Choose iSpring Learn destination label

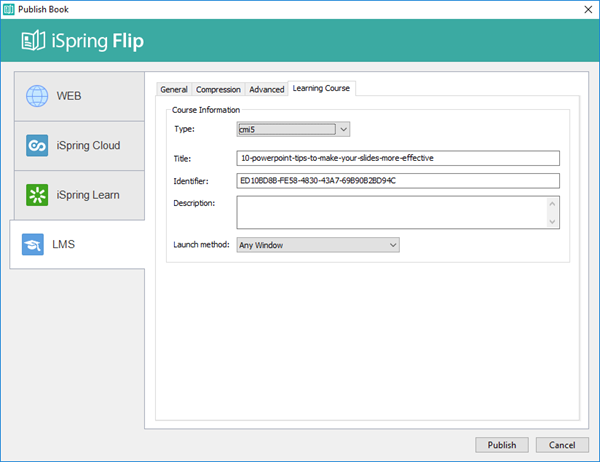pos(88,195)
